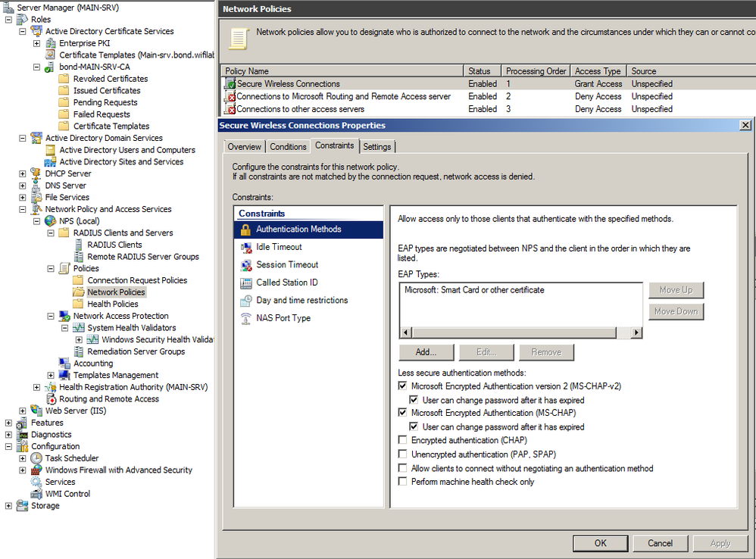The height and width of the screenshot is (559, 756).
Task: Check Allow clients to connect without negotiating
Action: (x=402, y=468)
